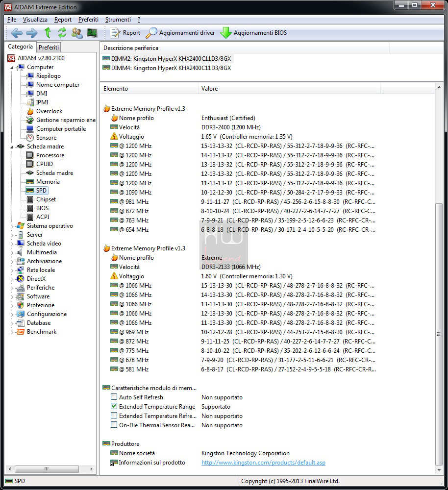Click the Software tree icon

click(21, 296)
